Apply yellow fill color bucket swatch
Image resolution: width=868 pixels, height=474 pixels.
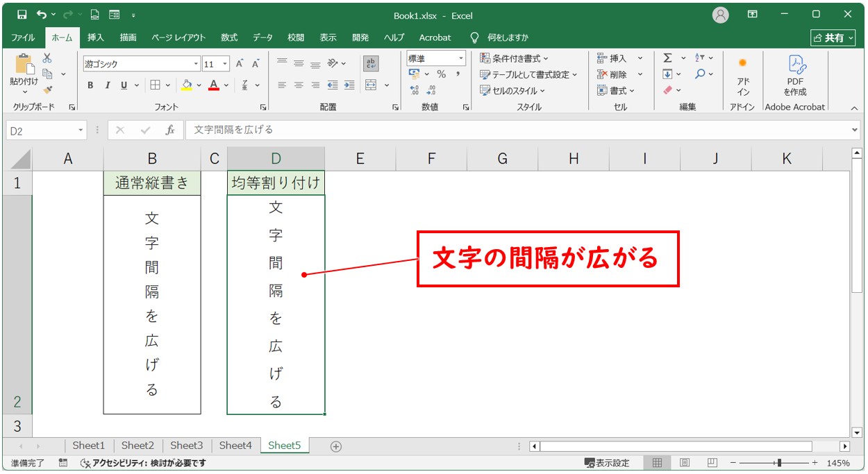[186, 85]
